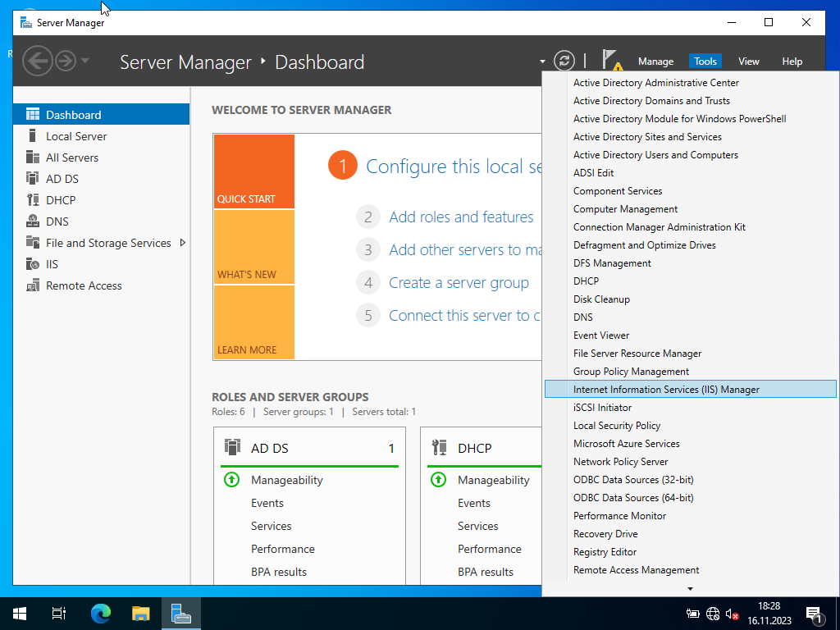
Task: Click the forward navigation arrow
Action: click(66, 61)
